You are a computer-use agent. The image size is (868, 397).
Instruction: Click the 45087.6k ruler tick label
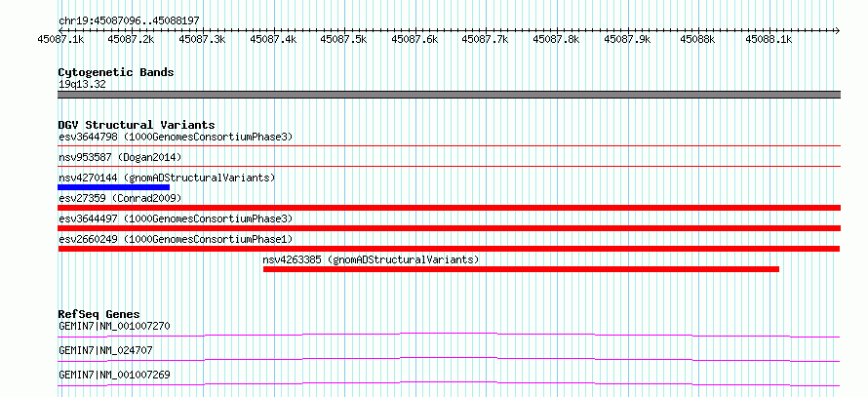tap(414, 39)
